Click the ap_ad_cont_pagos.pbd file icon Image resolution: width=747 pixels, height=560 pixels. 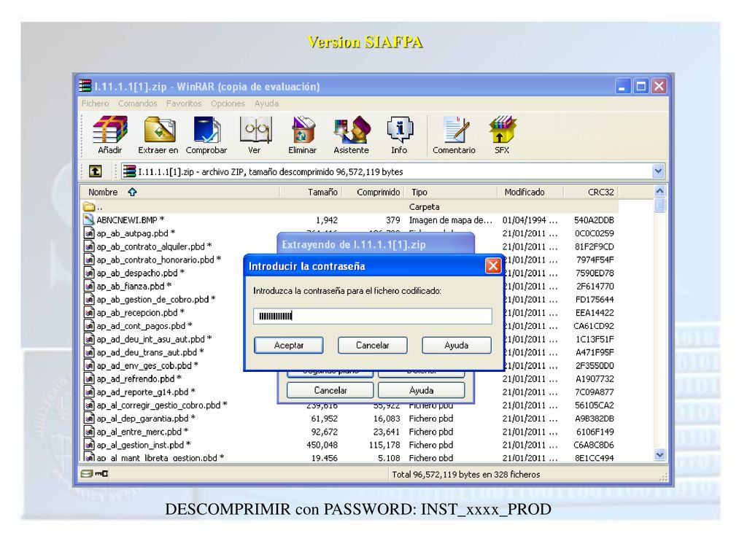[x=88, y=326]
